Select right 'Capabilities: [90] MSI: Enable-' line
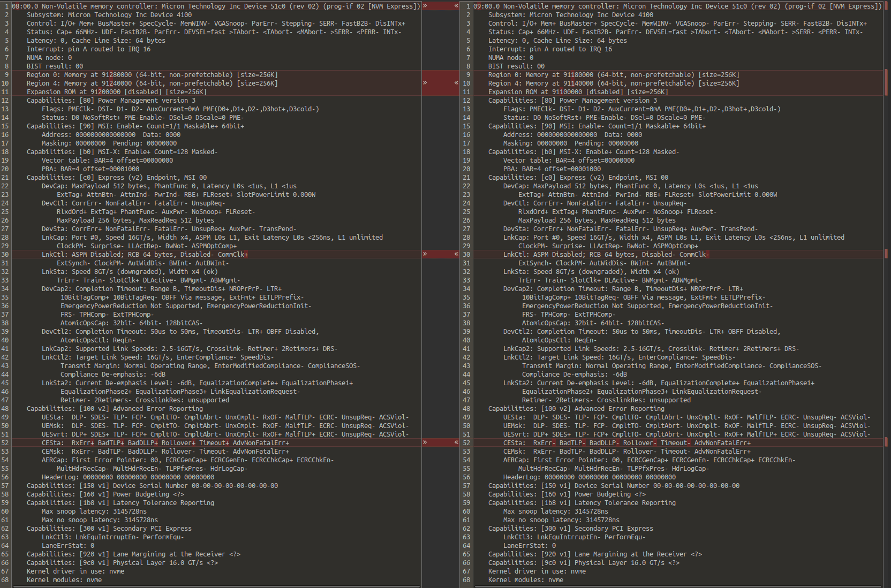This screenshot has height=588, width=891. click(597, 126)
